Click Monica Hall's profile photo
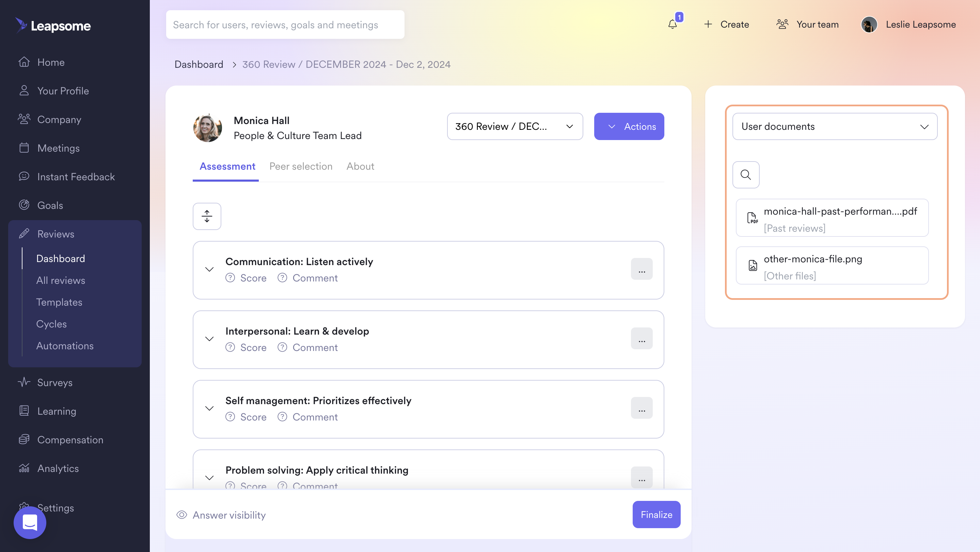Viewport: 980px width, 552px height. [x=207, y=128]
